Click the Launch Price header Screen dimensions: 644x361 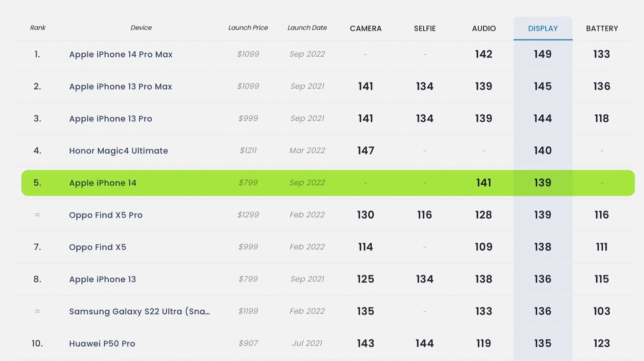[248, 28]
